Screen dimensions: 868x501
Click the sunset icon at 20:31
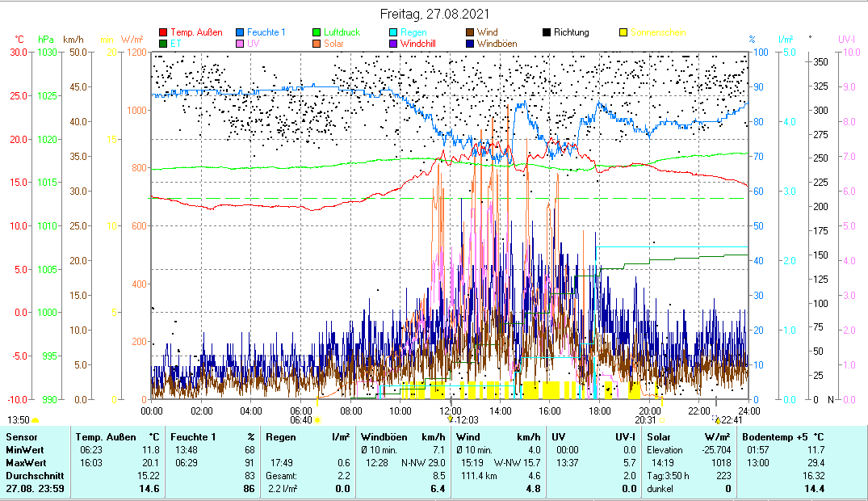pyautogui.click(x=662, y=420)
